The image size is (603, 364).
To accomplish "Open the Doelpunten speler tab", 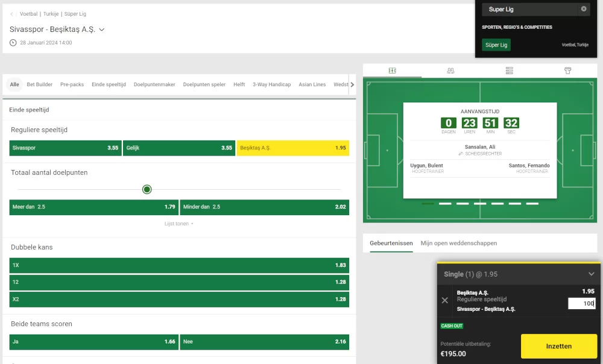I will coord(204,84).
